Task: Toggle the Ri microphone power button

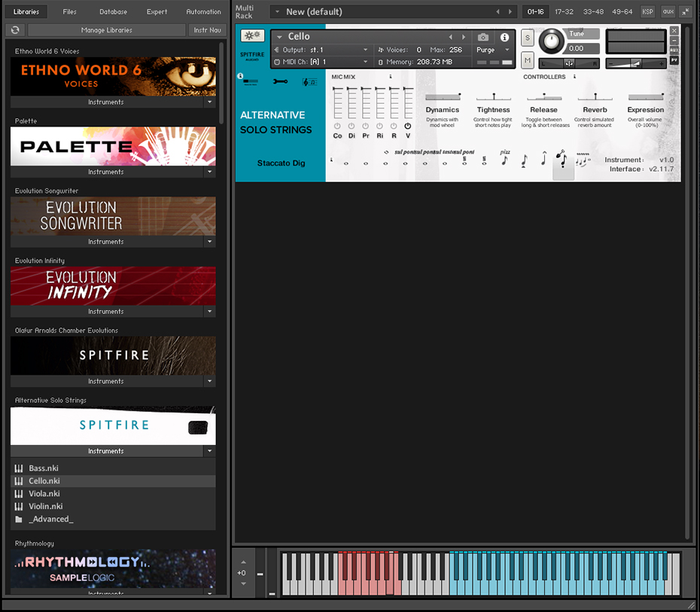Action: (x=379, y=126)
